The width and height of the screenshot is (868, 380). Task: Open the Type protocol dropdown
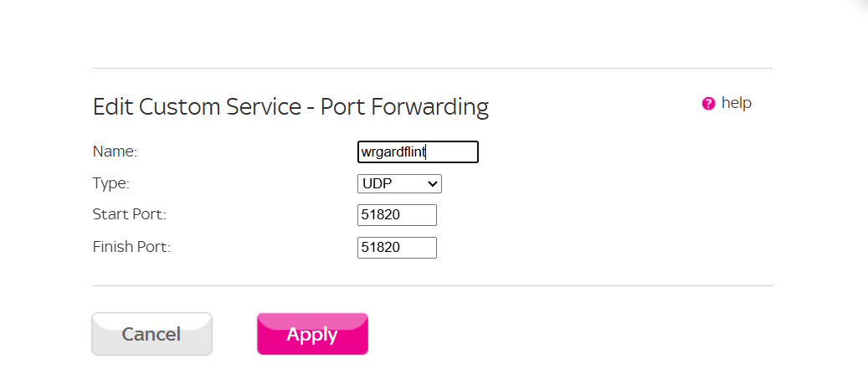[x=399, y=183]
